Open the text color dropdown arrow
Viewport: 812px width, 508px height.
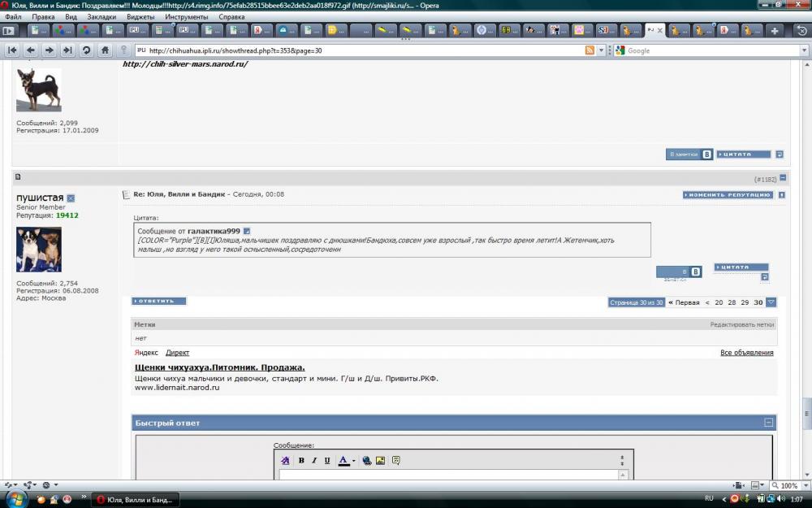click(x=353, y=461)
